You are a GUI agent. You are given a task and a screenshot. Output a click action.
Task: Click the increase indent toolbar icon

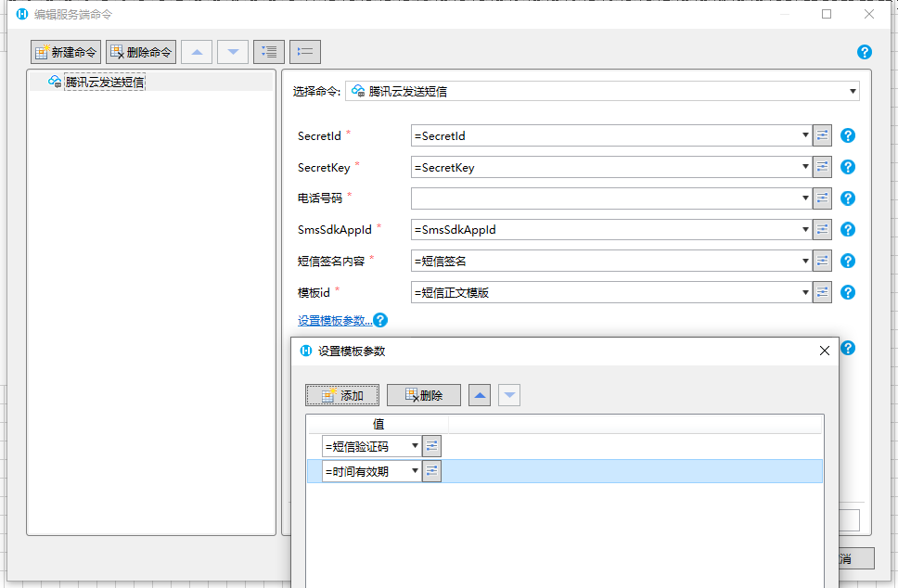[269, 52]
